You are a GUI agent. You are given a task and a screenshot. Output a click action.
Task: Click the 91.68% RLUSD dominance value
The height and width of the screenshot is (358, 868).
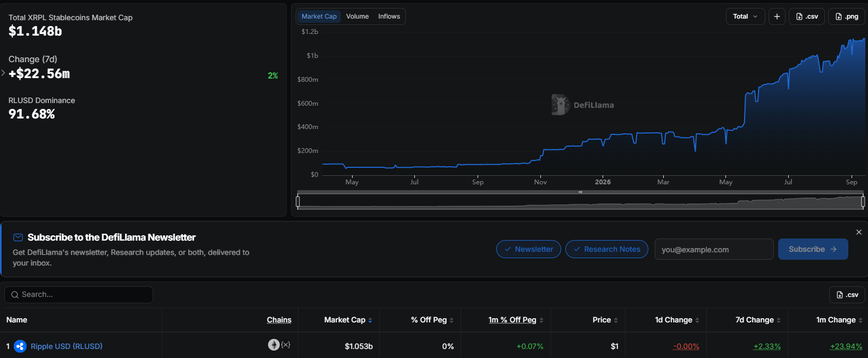[32, 114]
